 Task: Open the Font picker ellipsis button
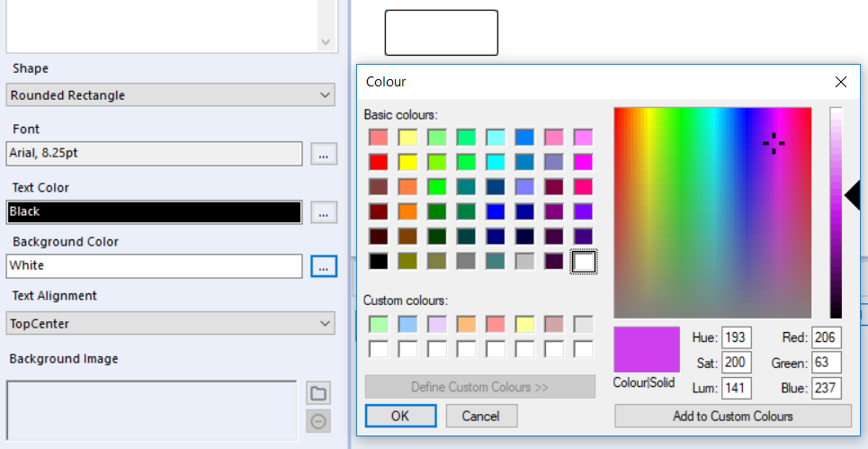pos(324,154)
